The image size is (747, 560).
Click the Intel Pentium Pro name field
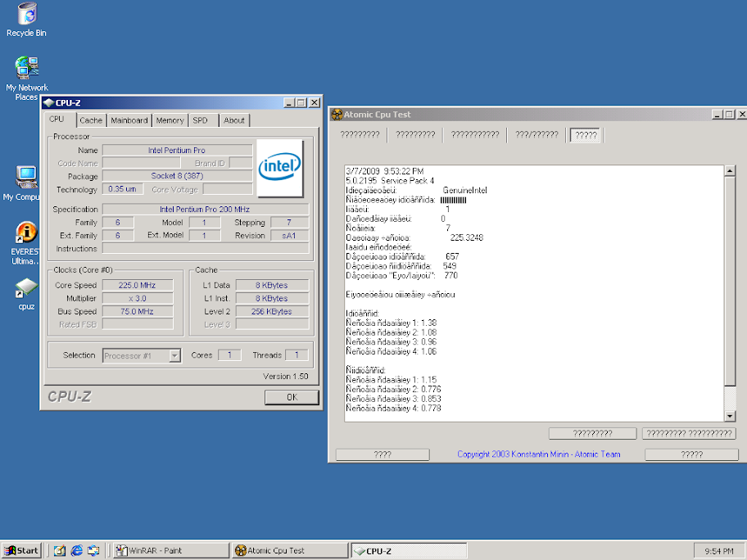click(177, 151)
